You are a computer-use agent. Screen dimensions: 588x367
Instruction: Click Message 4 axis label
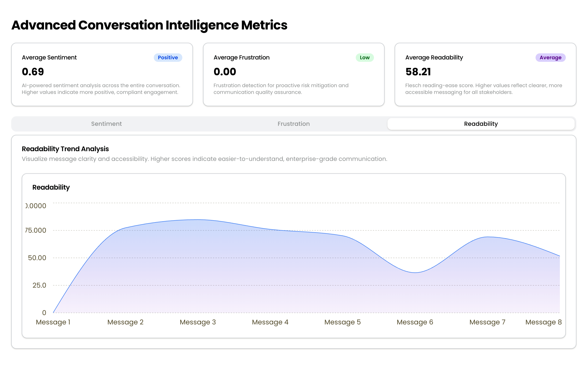tap(270, 322)
